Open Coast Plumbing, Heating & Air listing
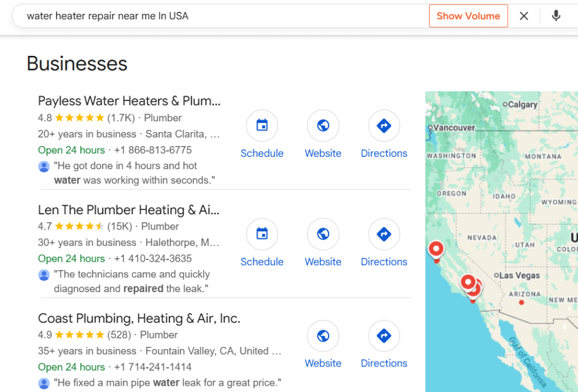 point(139,318)
